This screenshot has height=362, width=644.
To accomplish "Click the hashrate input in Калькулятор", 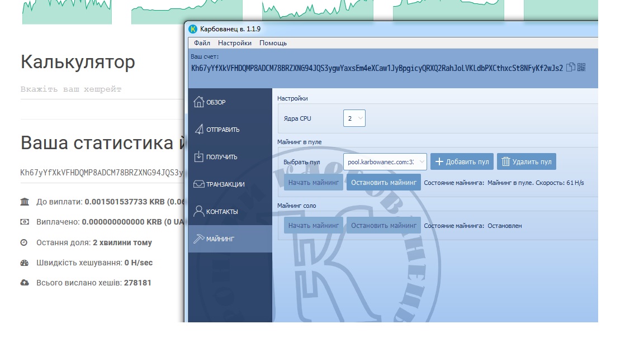I will point(102,89).
